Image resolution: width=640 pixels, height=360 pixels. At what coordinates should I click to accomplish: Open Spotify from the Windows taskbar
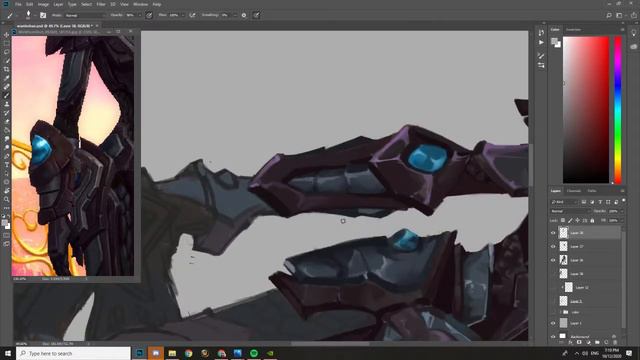tap(254, 353)
